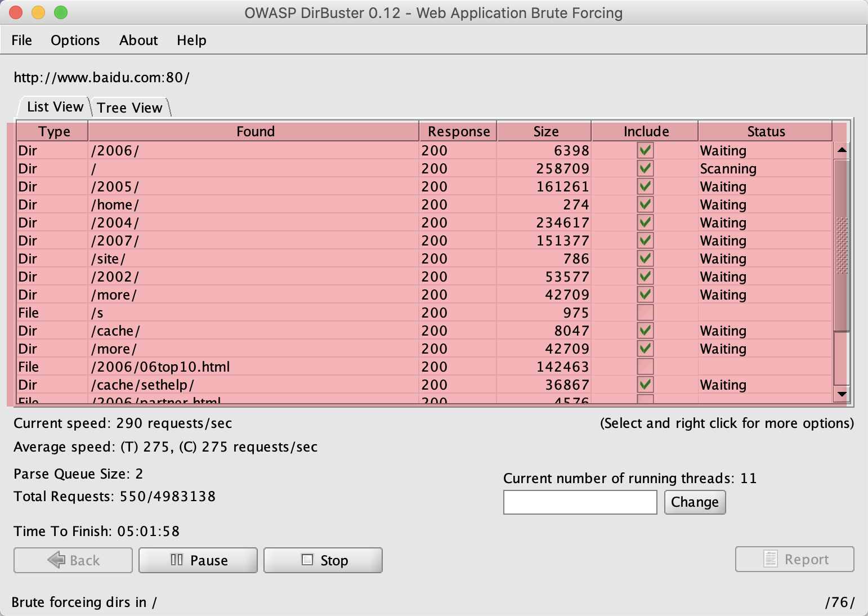Disable Include for the /cache/ directory
The width and height of the screenshot is (868, 616).
645,331
